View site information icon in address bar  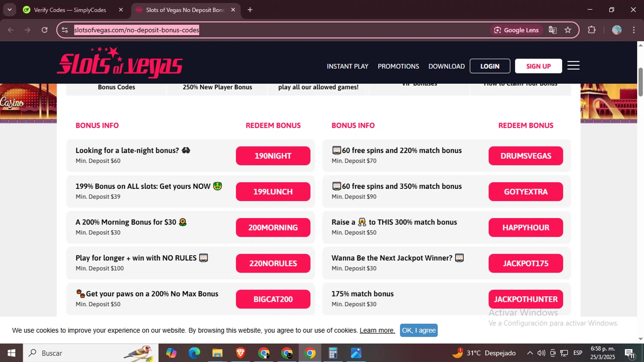click(65, 30)
